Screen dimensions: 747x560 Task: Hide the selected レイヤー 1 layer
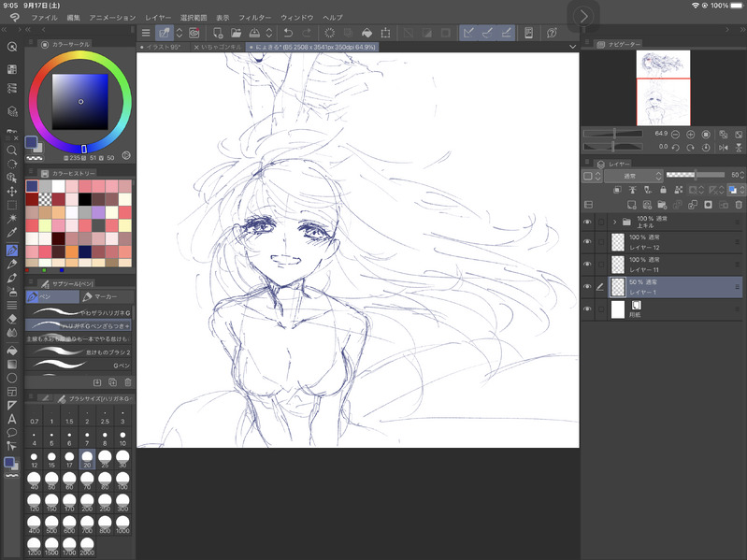pos(587,287)
